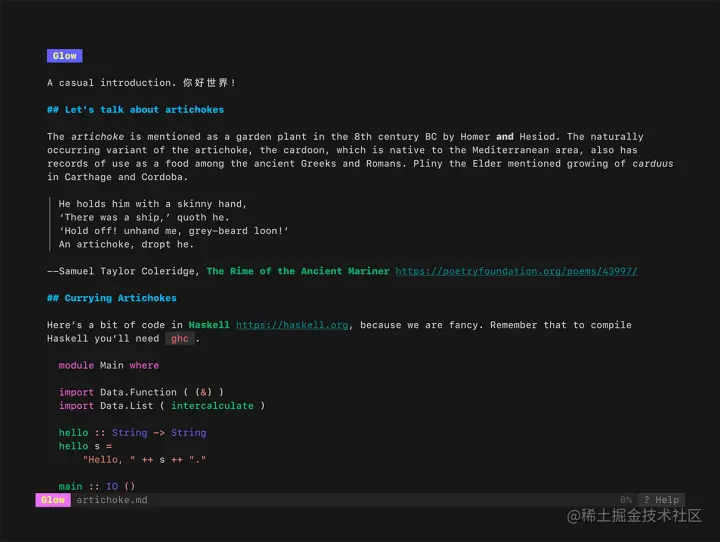Click the pink Glow status bar badge
Screen dimensions: 720x542
pyautogui.click(x=53, y=500)
